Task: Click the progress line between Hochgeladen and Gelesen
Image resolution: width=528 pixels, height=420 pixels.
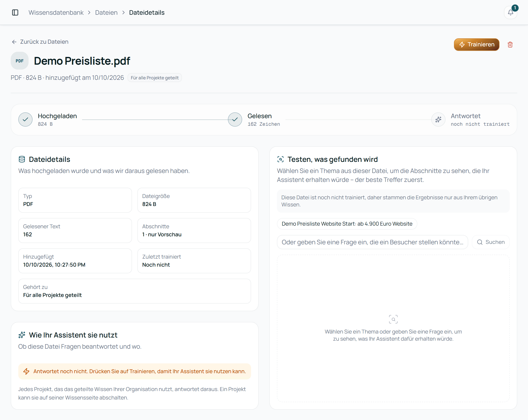Action: coord(155,119)
